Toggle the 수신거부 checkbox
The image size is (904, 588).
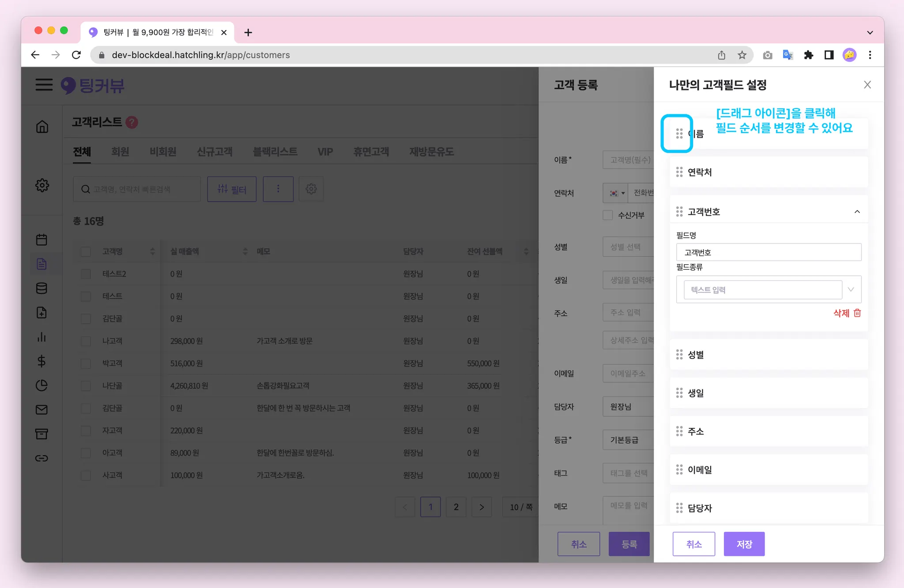(x=608, y=215)
